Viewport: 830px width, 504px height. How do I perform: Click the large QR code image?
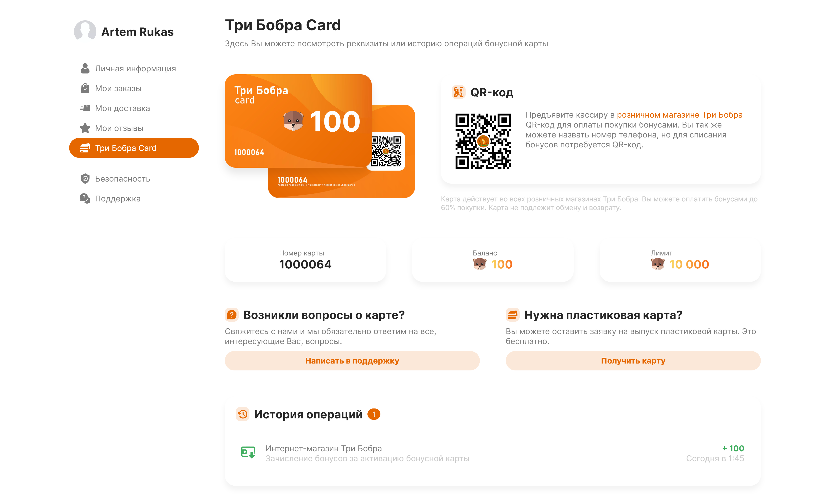(x=483, y=141)
